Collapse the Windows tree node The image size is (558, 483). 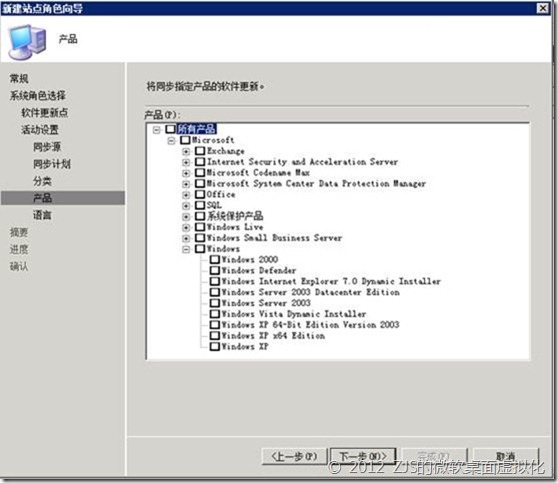click(x=186, y=250)
